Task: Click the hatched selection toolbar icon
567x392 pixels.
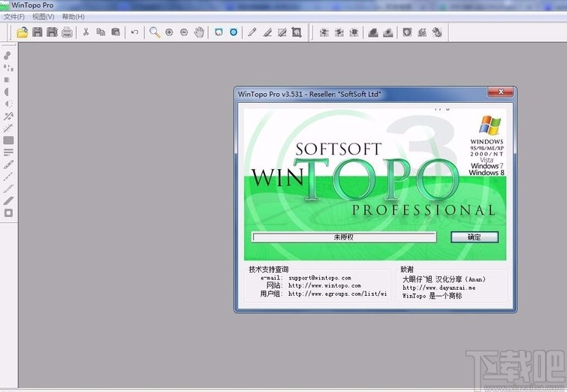Action: coord(282,32)
